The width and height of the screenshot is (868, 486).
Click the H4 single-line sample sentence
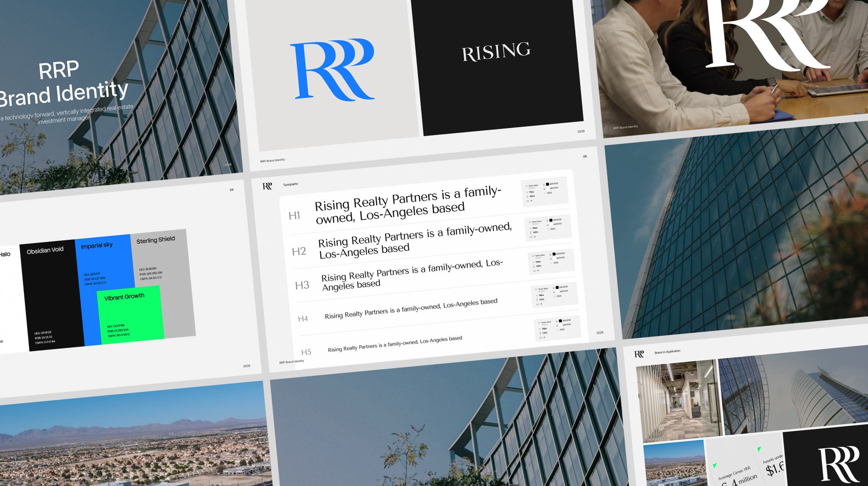pos(411,308)
